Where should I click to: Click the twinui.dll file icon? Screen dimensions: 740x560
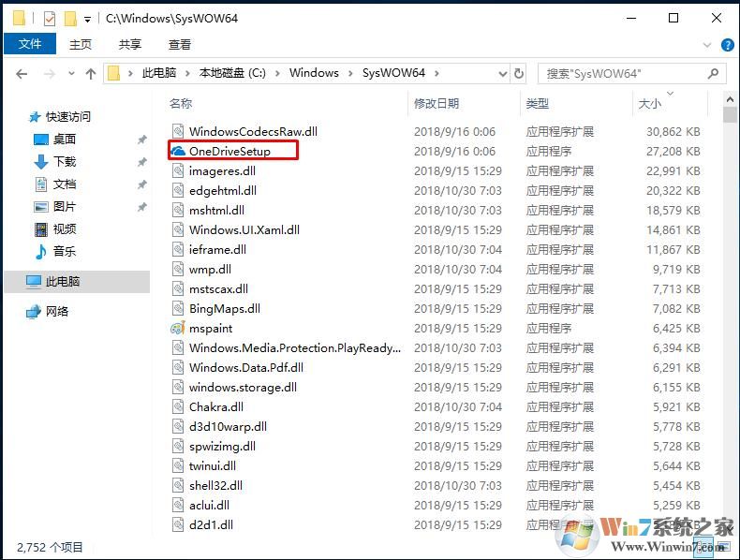178,465
